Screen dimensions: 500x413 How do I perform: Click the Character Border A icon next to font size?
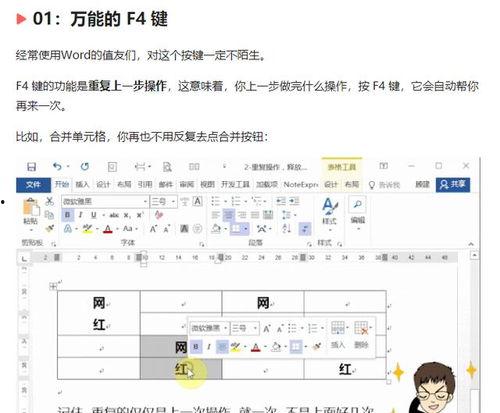click(198, 201)
